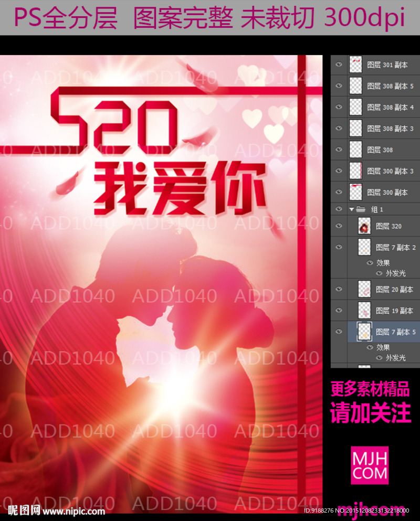Click the 图层 19 副本 layer thumbnail

pos(364,310)
